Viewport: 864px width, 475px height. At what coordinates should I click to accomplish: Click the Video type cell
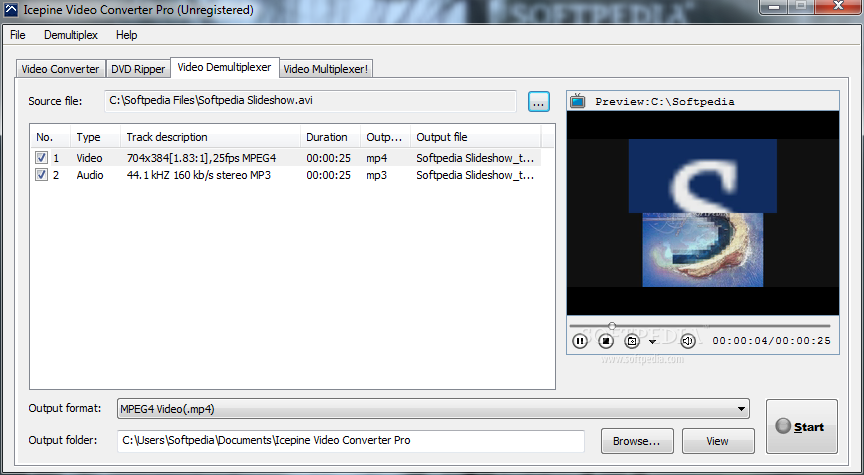[89, 158]
